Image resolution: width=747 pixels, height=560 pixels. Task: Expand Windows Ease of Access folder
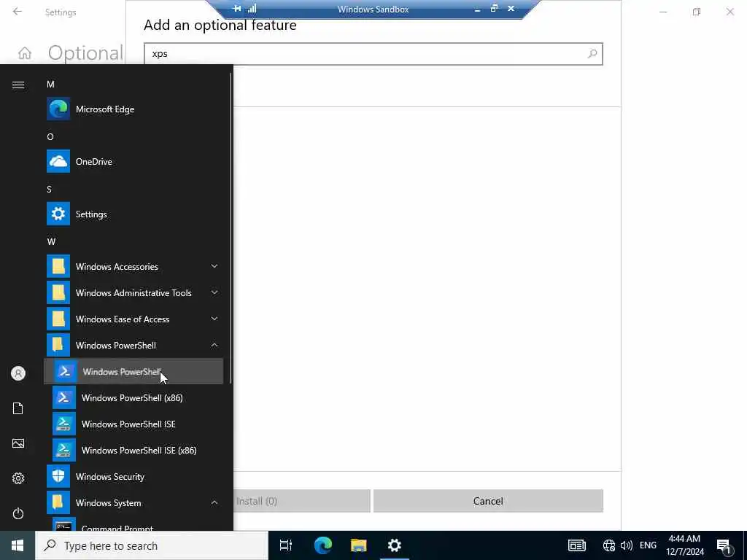click(x=133, y=319)
